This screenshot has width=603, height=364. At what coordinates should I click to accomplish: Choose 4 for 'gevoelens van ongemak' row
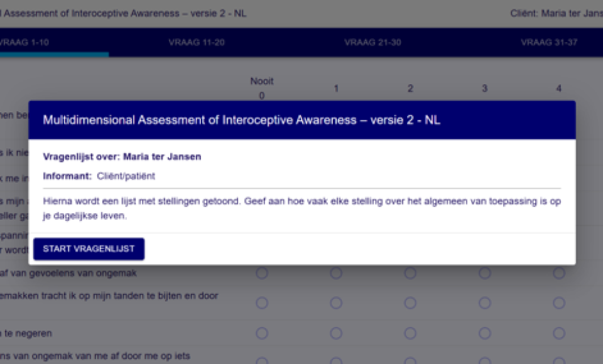pyautogui.click(x=559, y=273)
